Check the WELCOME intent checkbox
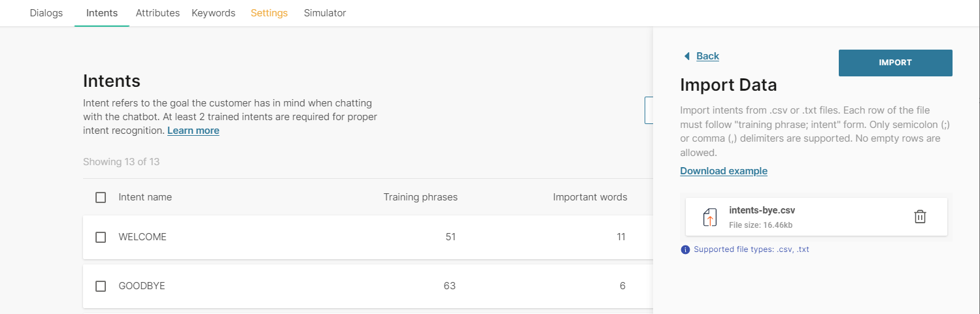 click(x=101, y=237)
